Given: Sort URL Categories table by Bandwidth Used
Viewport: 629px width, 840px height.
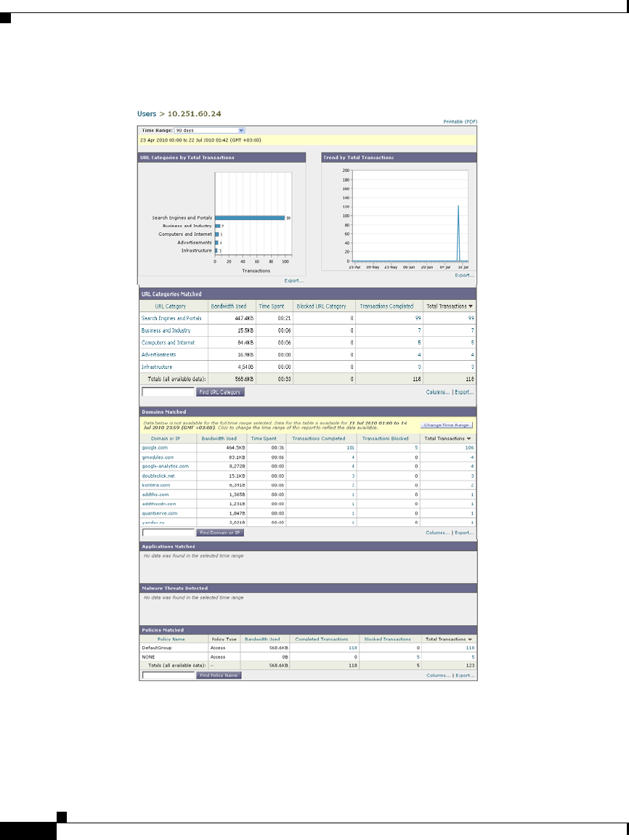Looking at the screenshot, I should 229,306.
